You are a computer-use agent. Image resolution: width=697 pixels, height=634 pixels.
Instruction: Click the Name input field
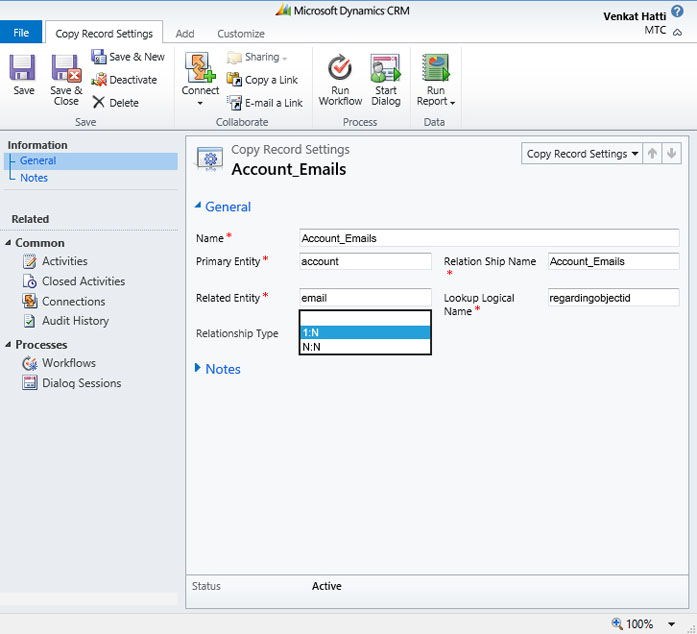[x=489, y=238]
